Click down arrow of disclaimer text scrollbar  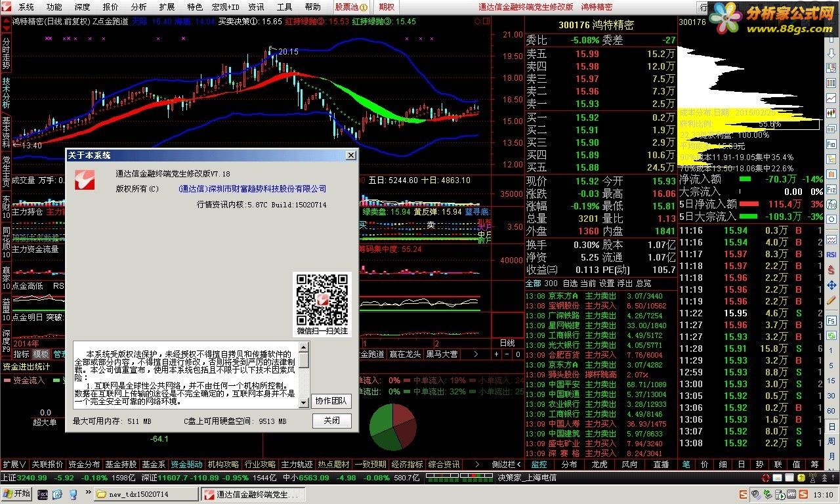(304, 402)
